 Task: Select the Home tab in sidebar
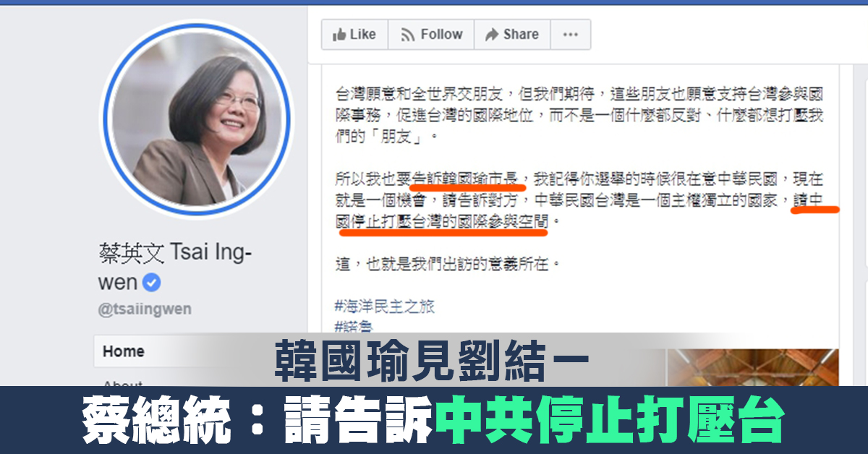[x=123, y=351]
